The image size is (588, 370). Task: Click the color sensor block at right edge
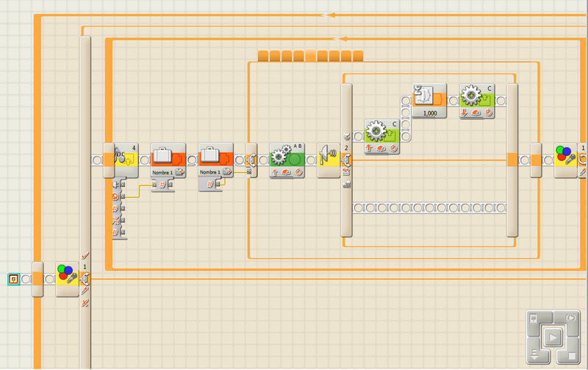(x=565, y=160)
